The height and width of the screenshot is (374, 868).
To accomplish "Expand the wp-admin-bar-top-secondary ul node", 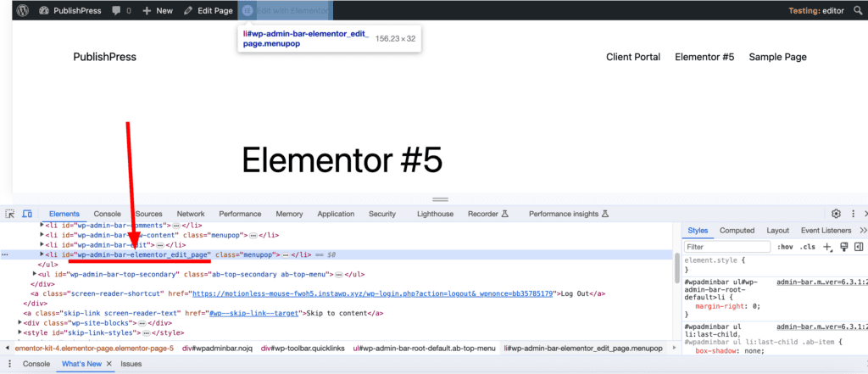I will coord(36,274).
